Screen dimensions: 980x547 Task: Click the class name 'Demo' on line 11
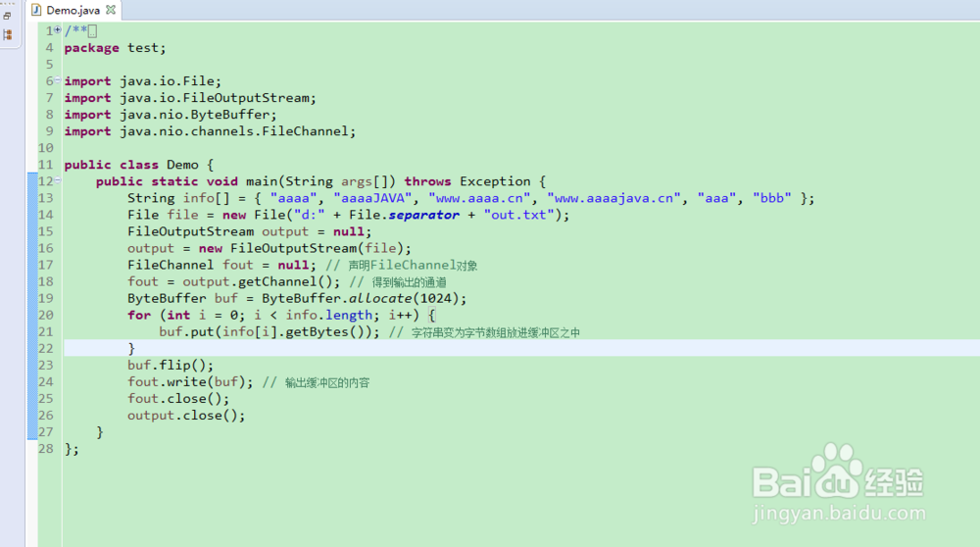click(182, 165)
